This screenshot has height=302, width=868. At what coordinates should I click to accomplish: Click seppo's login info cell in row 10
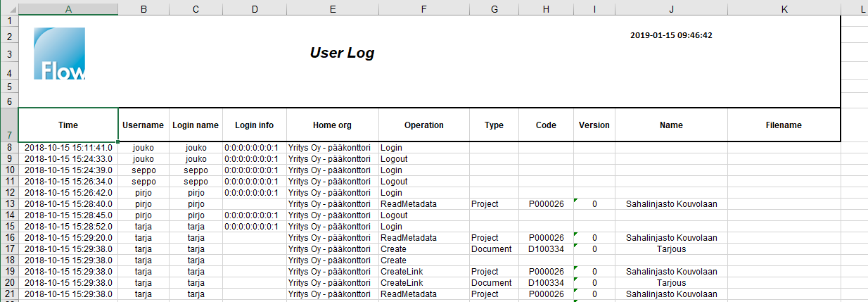(254, 170)
